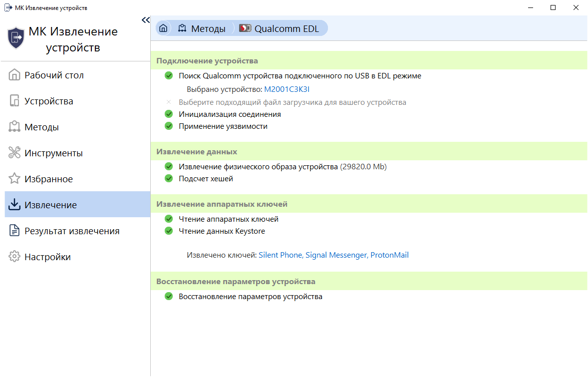Click the МК shield logo
Screen dimensions: 588x377
click(16, 38)
